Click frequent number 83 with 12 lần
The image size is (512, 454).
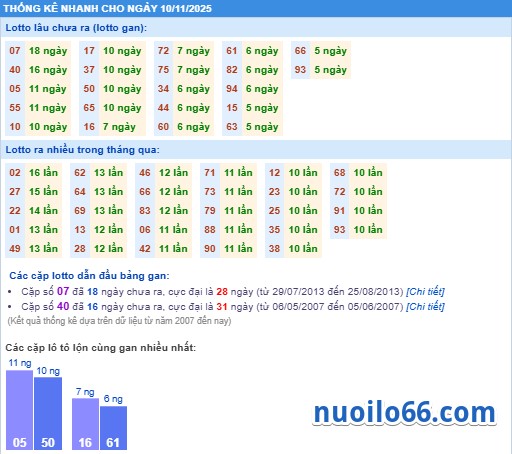point(145,211)
